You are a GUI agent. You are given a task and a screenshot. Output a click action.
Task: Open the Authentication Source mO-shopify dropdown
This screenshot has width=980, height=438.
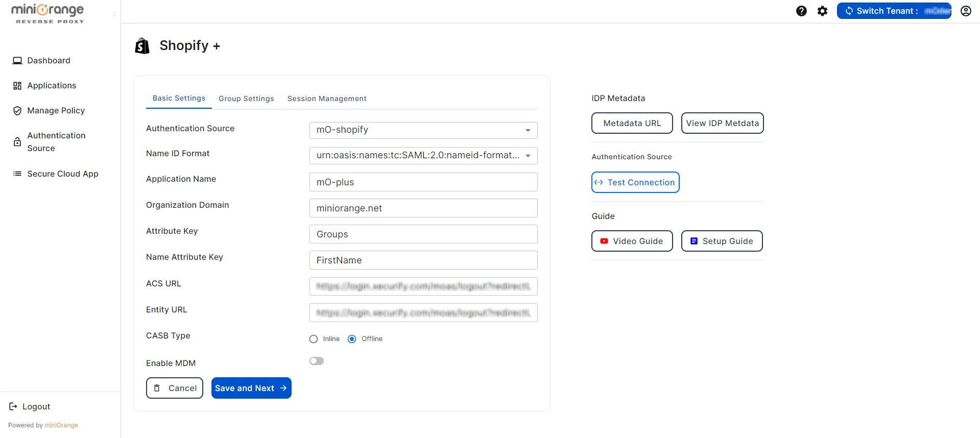pyautogui.click(x=423, y=130)
